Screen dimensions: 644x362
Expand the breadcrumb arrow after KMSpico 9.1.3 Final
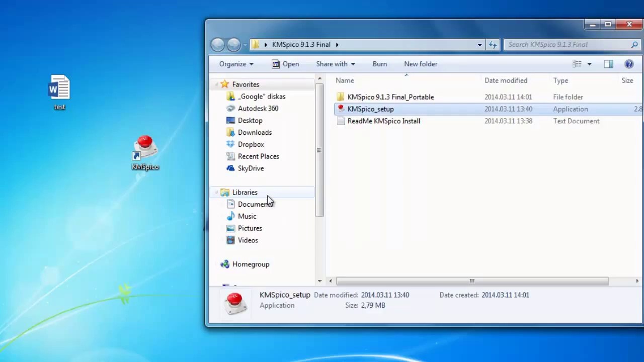[x=337, y=45]
